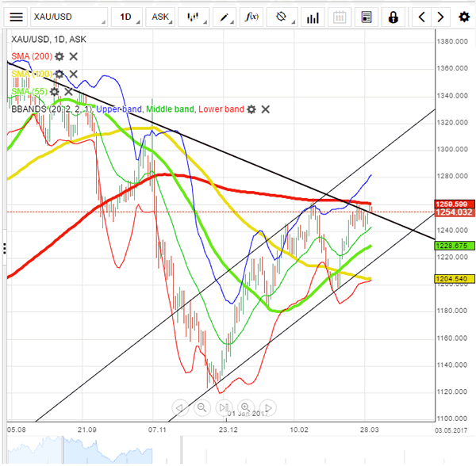Zoom in with the plus magnifier
The height and width of the screenshot is (466, 476).
(246, 408)
